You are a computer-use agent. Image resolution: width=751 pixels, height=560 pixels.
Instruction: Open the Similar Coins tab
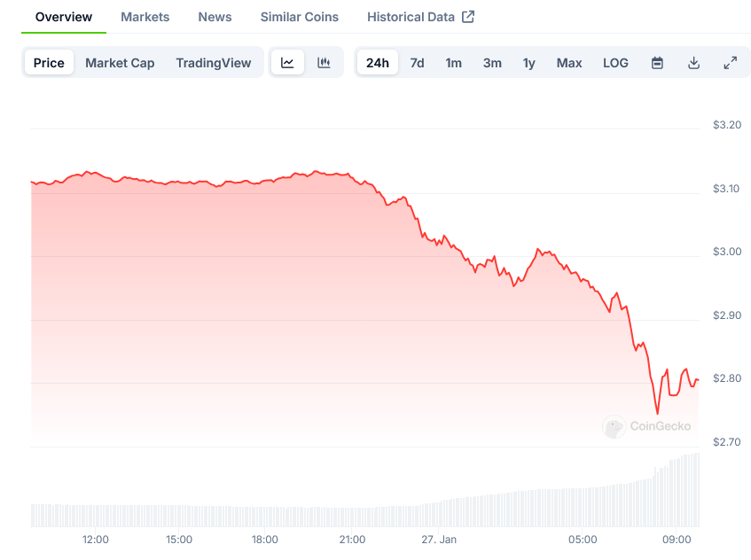point(299,17)
